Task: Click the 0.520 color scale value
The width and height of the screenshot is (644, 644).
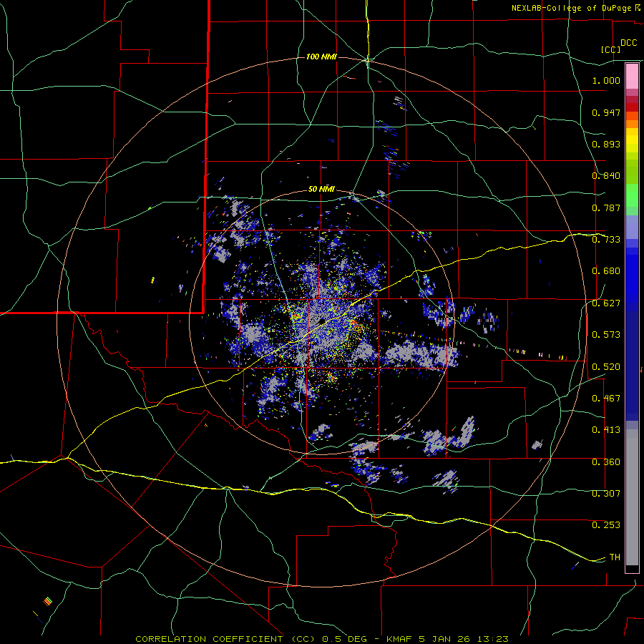Action: tap(606, 367)
